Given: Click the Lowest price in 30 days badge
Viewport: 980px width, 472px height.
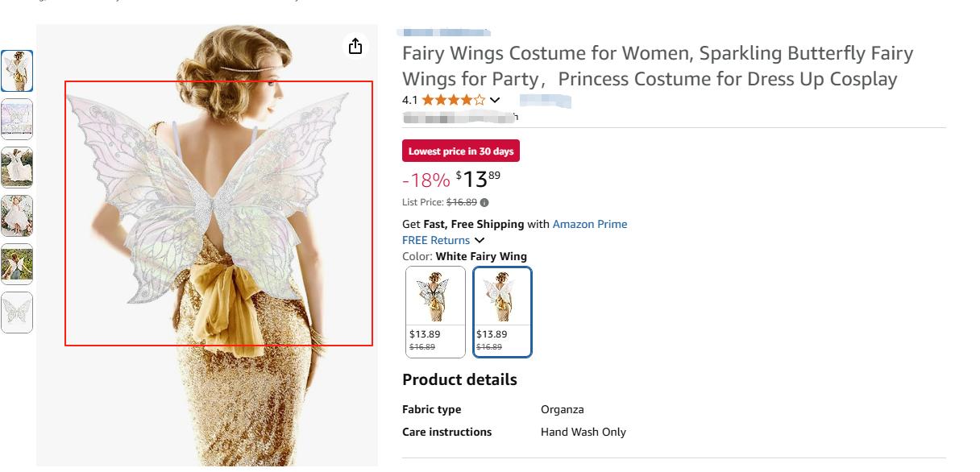Looking at the screenshot, I should 461,151.
